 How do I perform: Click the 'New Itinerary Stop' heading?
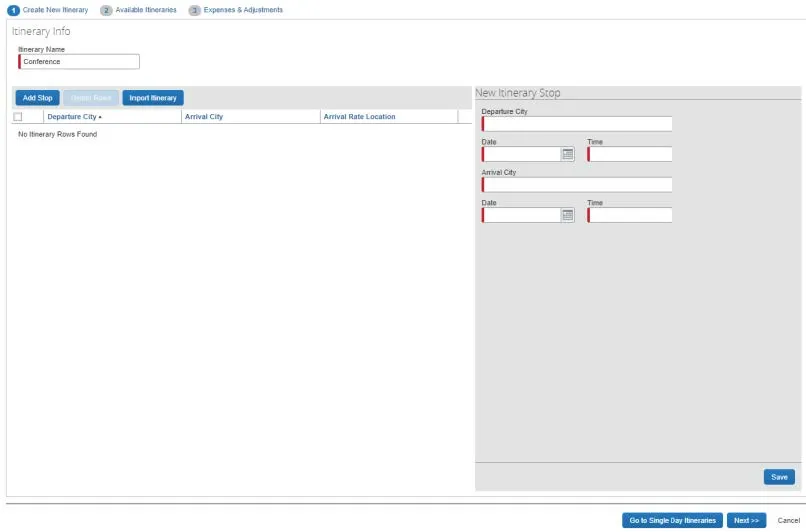(x=518, y=93)
